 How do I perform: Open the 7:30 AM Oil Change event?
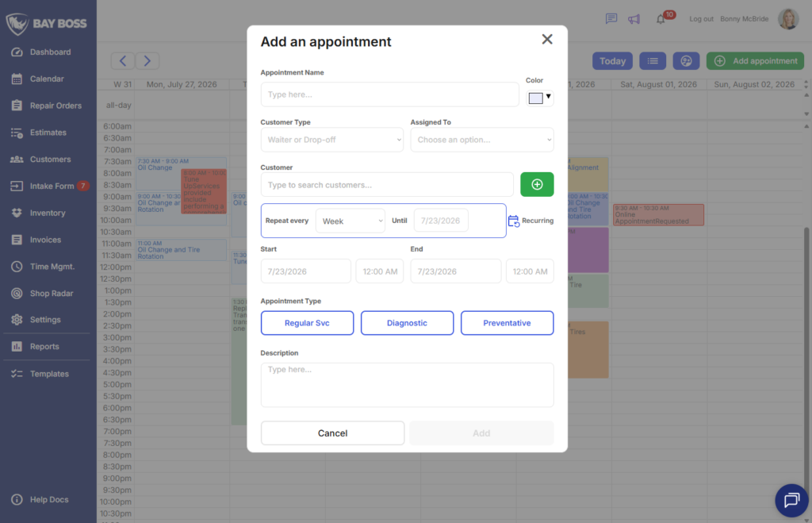pos(158,174)
